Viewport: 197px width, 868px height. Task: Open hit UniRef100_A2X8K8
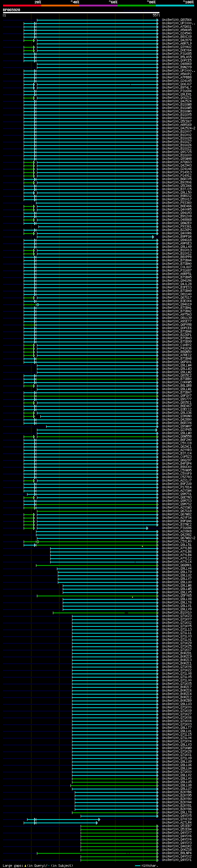(x=177, y=531)
